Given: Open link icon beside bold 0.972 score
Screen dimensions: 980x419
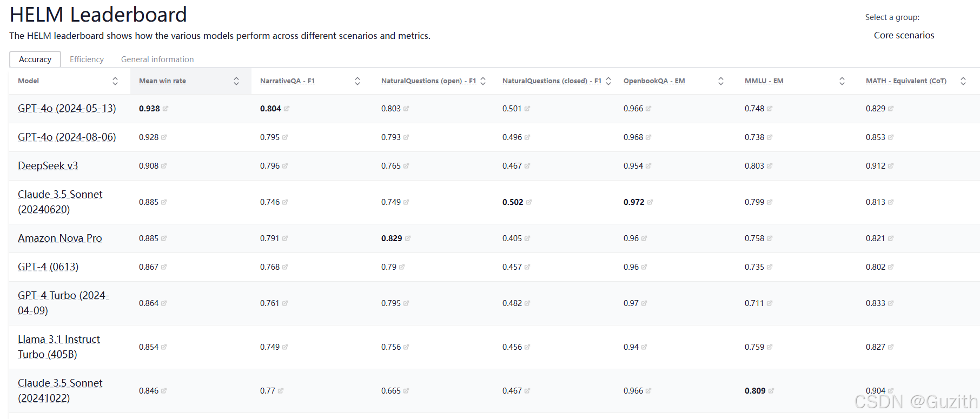Looking at the screenshot, I should (650, 202).
